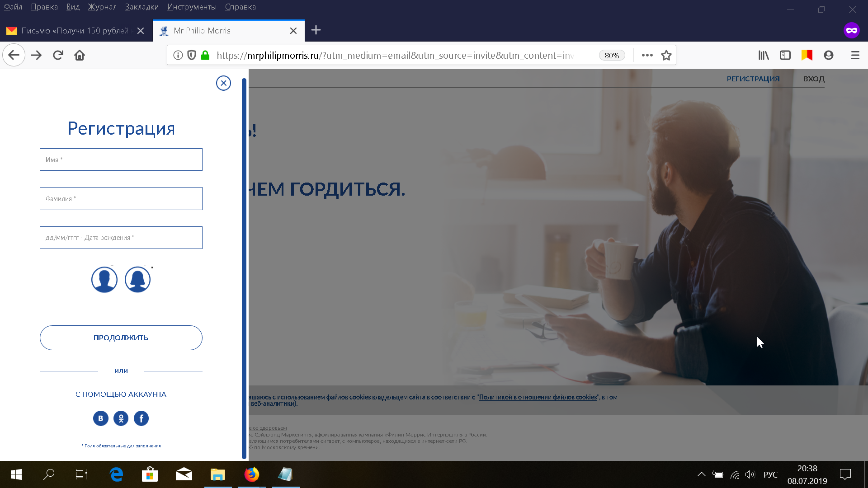This screenshot has width=868, height=488.
Task: Open the Инструменты menu
Action: tap(192, 7)
